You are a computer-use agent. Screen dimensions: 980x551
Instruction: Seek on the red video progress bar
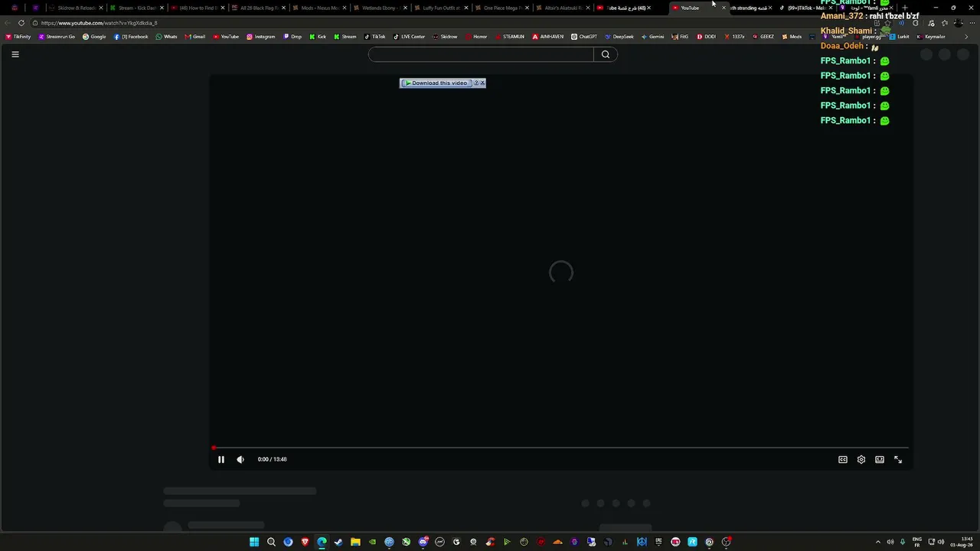[x=560, y=448]
